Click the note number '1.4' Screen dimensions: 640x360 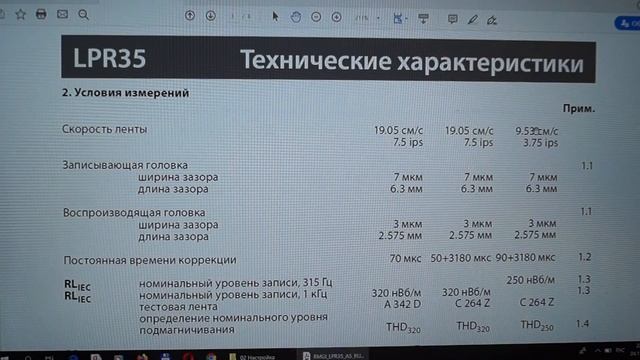pos(582,324)
